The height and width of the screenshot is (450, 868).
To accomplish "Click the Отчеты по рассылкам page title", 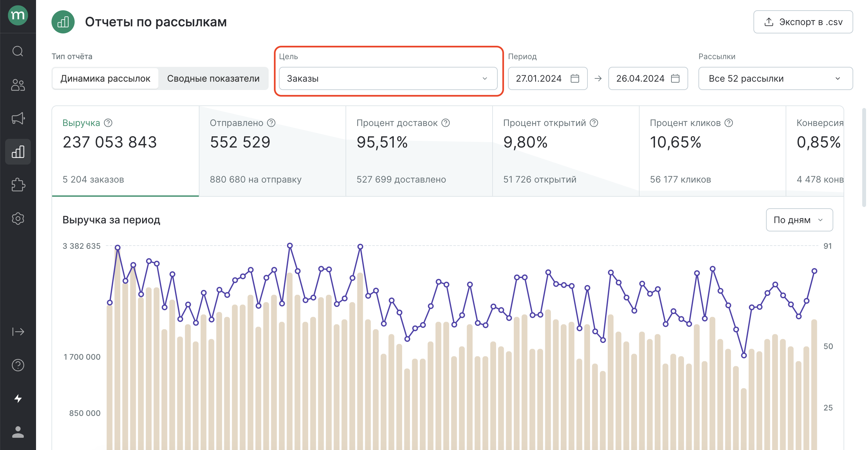I will pos(156,22).
